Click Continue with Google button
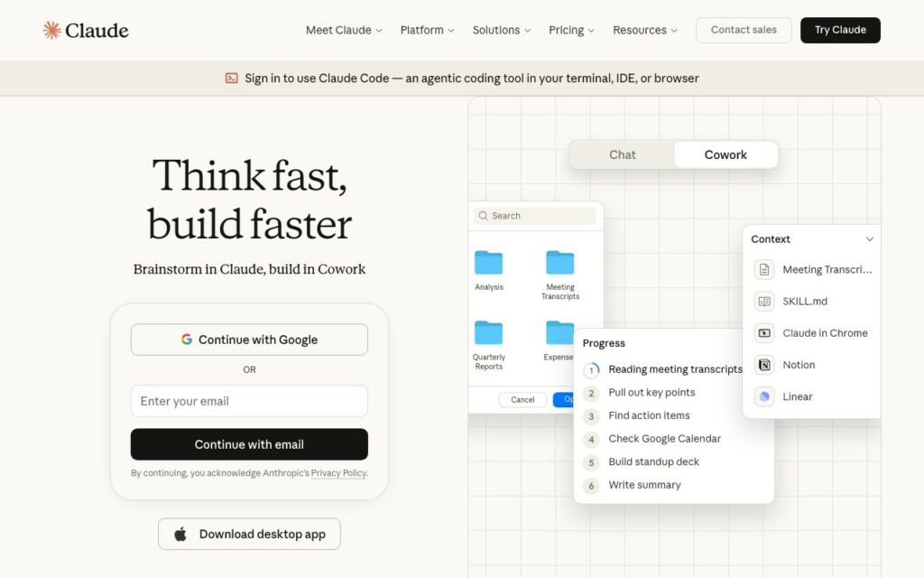 pyautogui.click(x=249, y=340)
